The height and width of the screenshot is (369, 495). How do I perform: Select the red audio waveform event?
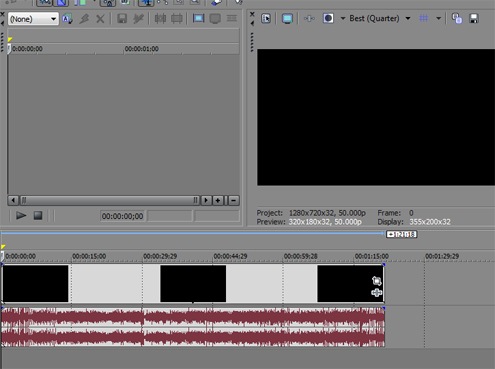pos(193,327)
